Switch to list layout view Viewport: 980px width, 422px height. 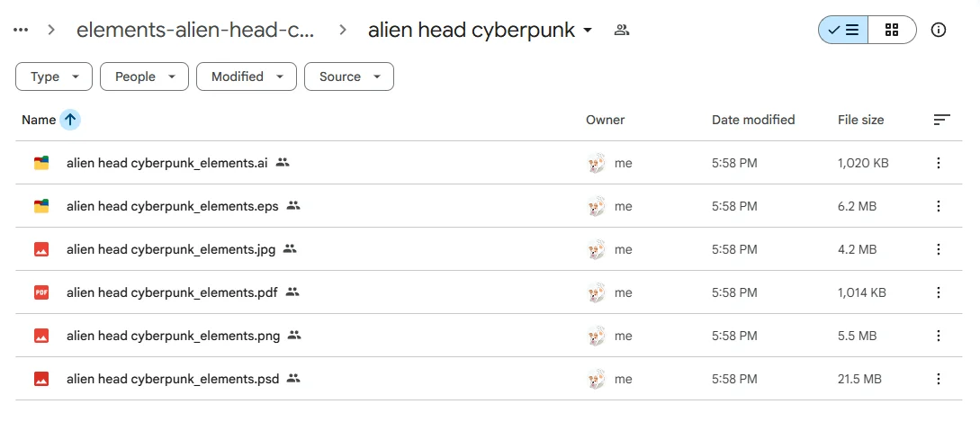pos(843,30)
